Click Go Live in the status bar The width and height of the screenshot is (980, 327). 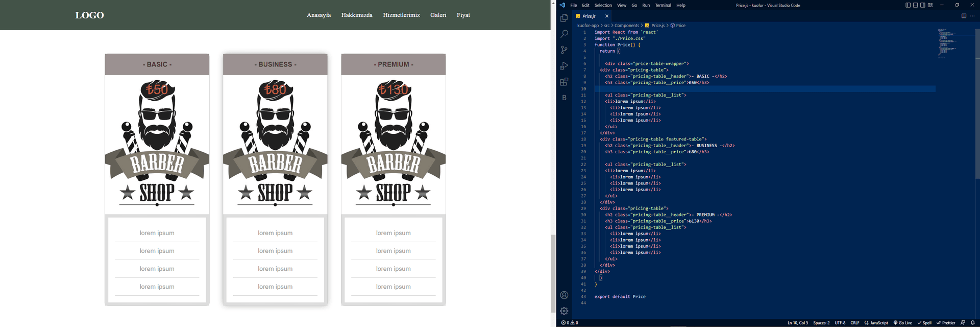point(902,323)
